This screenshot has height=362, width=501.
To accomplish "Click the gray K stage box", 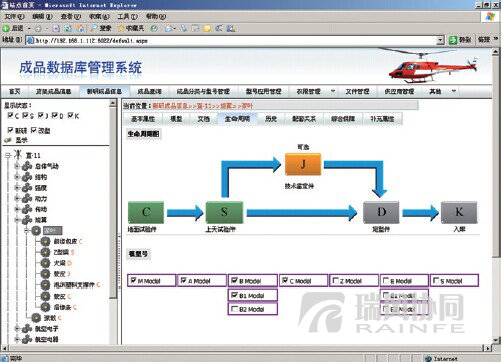I will [459, 212].
